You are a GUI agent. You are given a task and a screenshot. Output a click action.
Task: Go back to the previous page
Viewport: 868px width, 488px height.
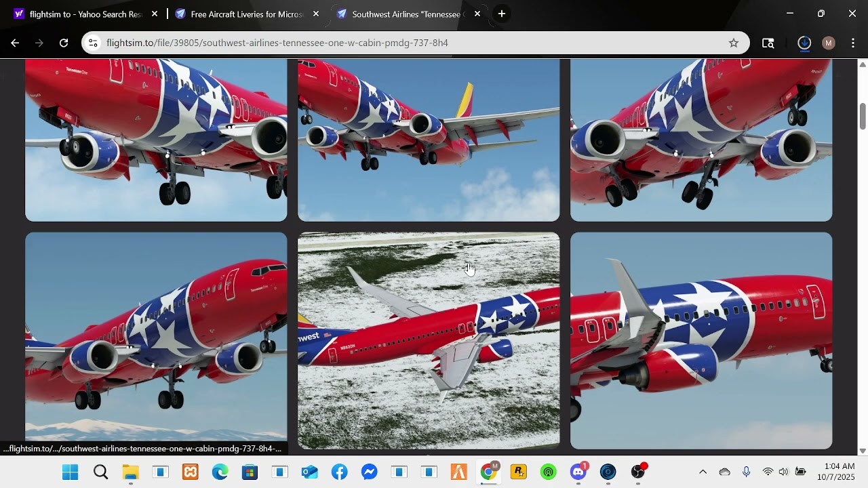click(15, 43)
